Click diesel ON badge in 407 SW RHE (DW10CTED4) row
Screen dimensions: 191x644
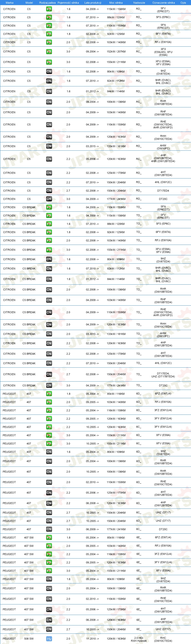click(49, 599)
